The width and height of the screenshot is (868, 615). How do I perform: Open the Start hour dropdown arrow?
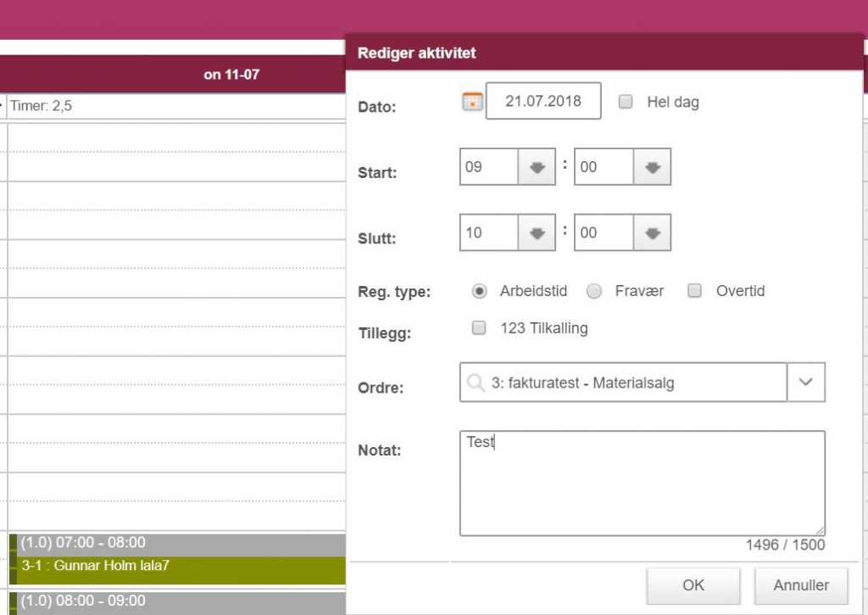point(537,167)
